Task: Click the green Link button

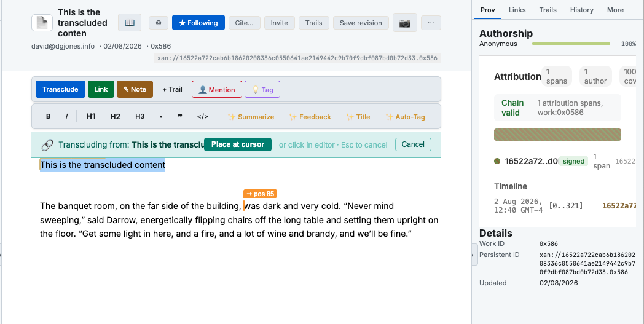Action: pos(101,89)
